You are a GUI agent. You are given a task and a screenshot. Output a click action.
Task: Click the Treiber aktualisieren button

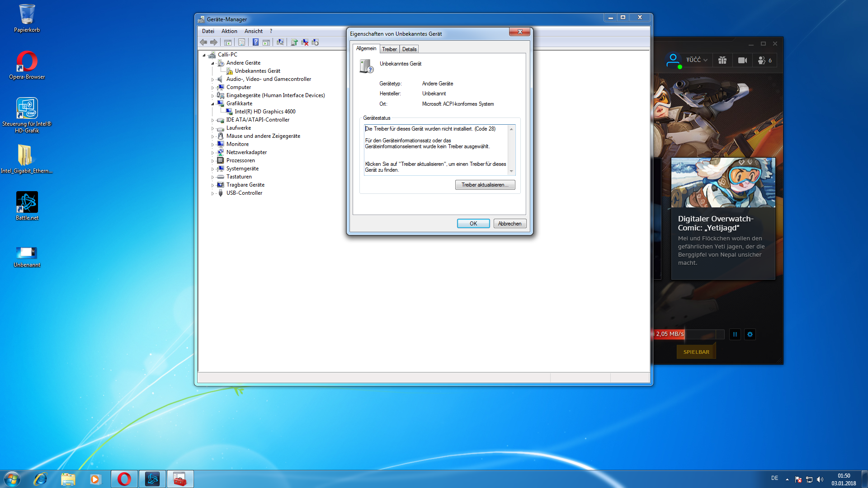coord(485,185)
